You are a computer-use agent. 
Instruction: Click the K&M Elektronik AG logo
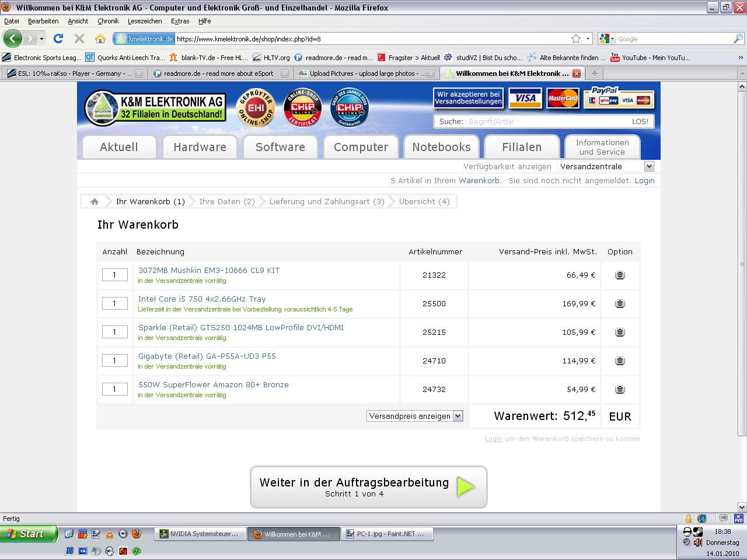155,107
